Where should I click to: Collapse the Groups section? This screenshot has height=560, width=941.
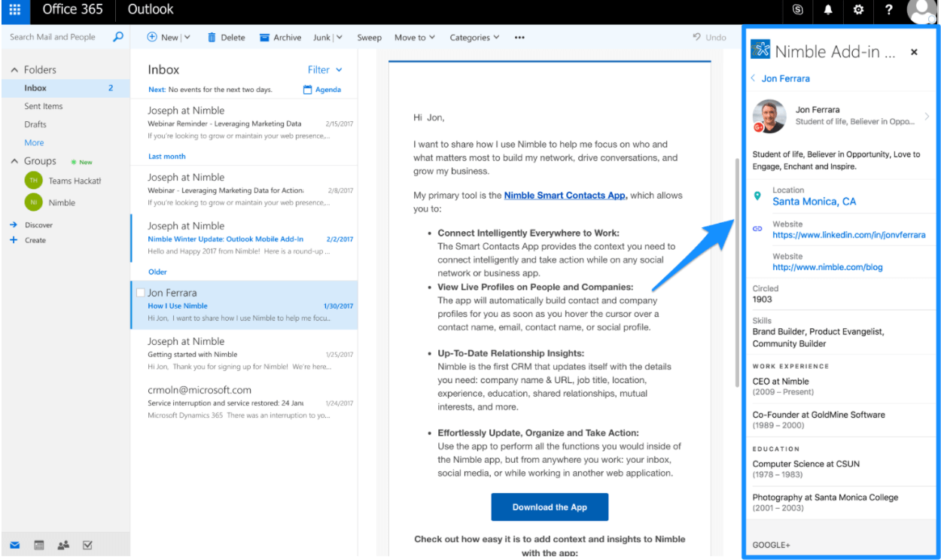pos(14,161)
